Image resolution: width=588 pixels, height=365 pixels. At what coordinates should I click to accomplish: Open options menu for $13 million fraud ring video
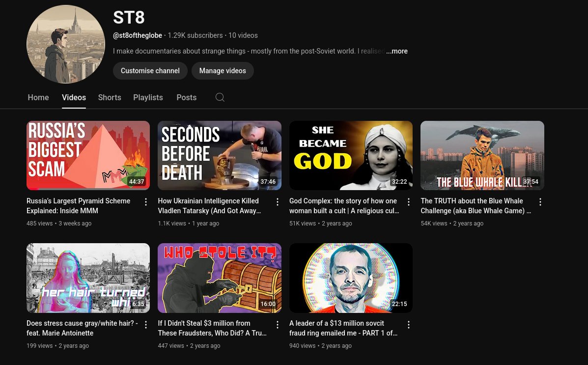coord(409,325)
